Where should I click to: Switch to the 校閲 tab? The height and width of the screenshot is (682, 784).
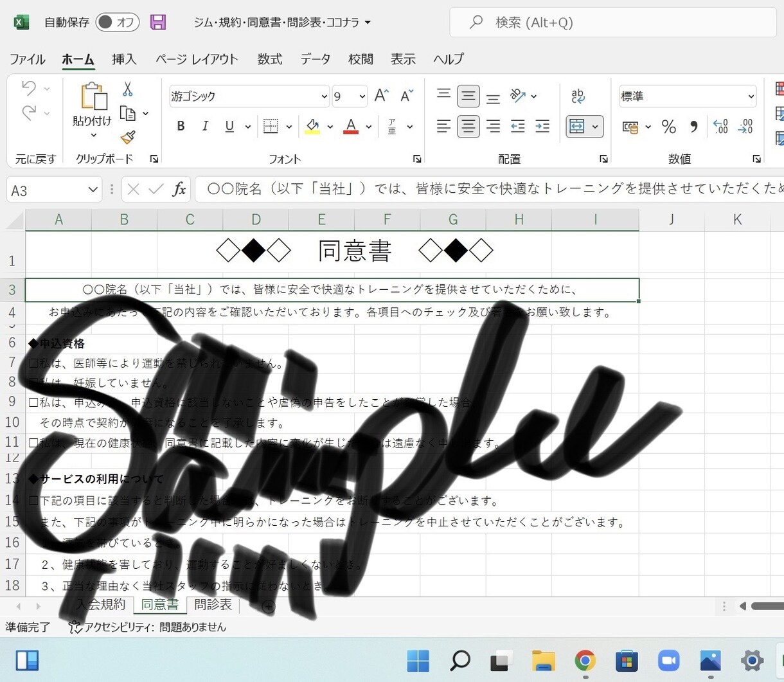pos(361,59)
